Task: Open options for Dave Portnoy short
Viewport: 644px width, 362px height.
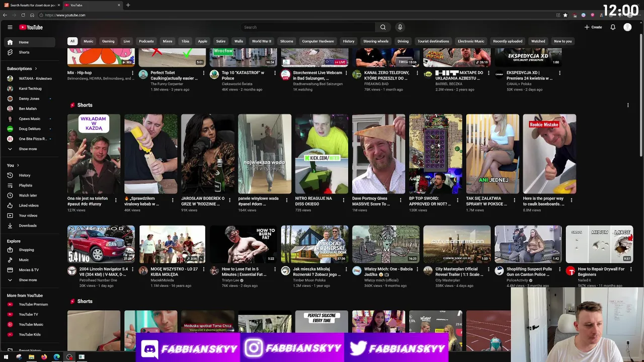Action: coord(400,200)
